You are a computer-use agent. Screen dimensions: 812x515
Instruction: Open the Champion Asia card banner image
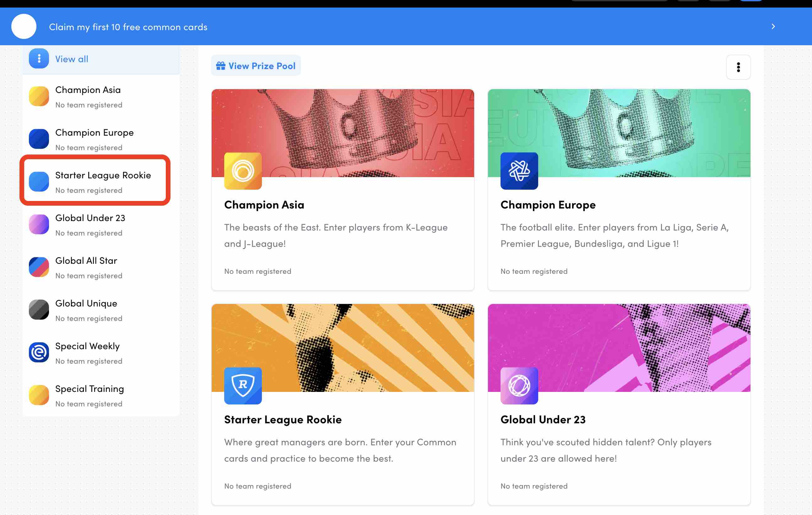[x=343, y=133]
